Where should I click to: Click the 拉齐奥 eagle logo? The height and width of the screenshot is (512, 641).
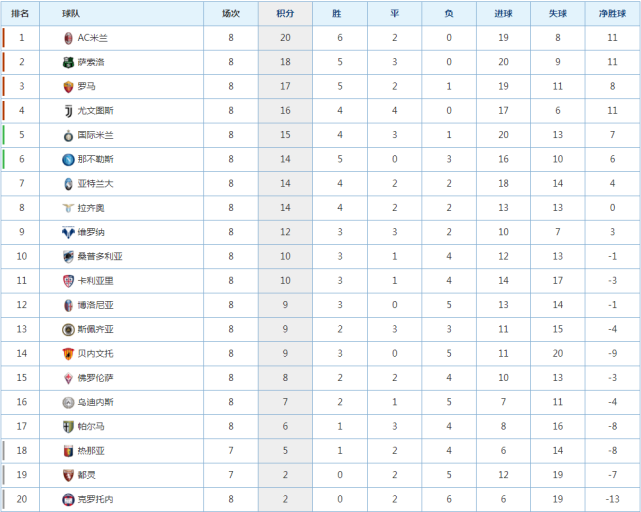[68, 207]
